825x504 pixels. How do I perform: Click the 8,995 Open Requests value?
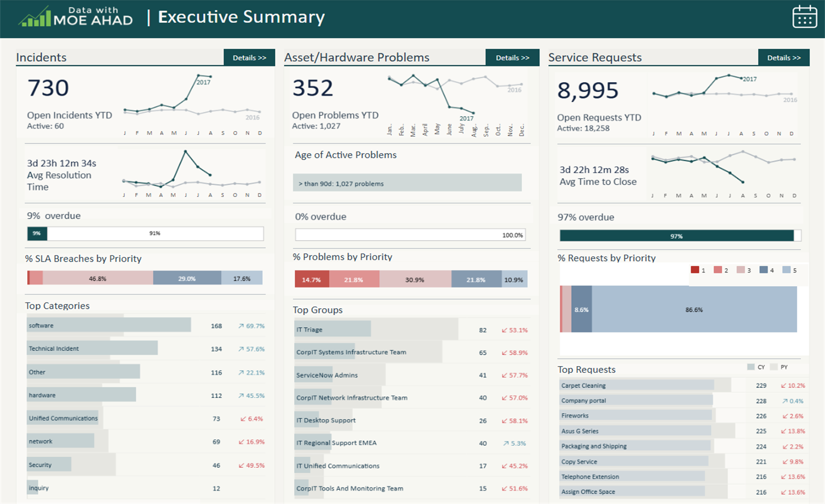[x=588, y=90]
